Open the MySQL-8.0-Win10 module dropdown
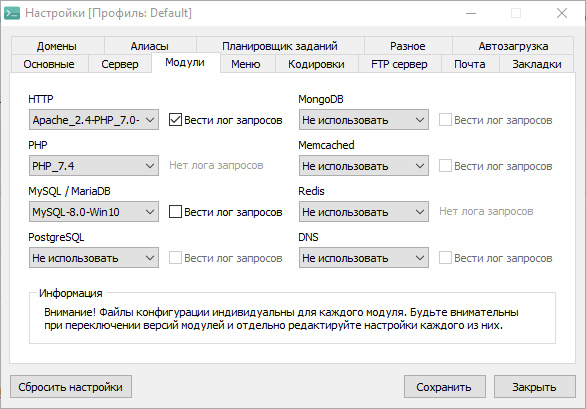The height and width of the screenshot is (409, 586). [x=94, y=212]
